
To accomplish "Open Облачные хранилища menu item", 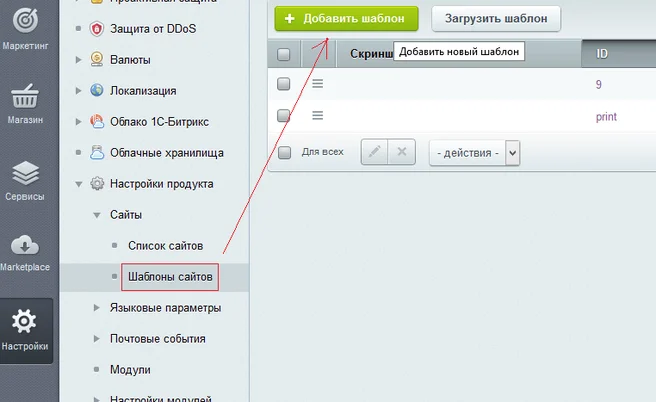I will 167,153.
